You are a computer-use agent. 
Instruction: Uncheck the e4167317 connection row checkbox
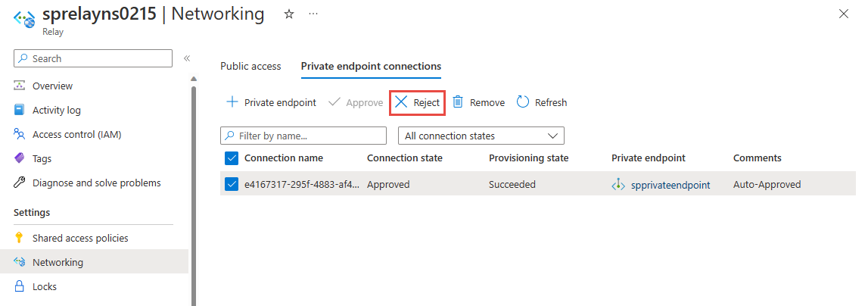click(x=232, y=184)
